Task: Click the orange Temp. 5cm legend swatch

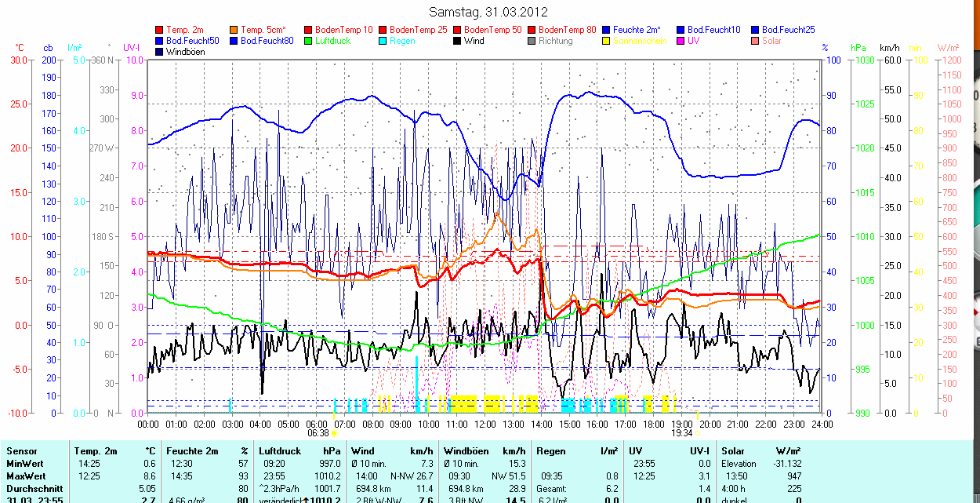Action: point(234,30)
